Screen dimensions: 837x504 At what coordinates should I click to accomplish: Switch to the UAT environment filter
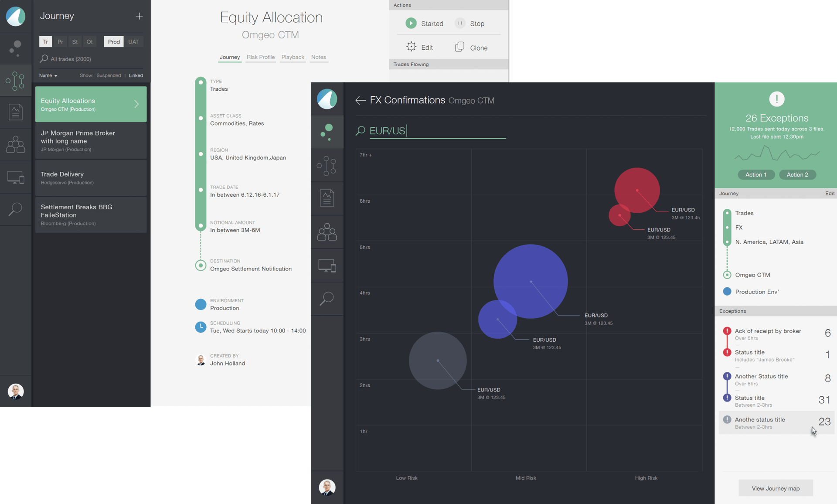pyautogui.click(x=133, y=42)
